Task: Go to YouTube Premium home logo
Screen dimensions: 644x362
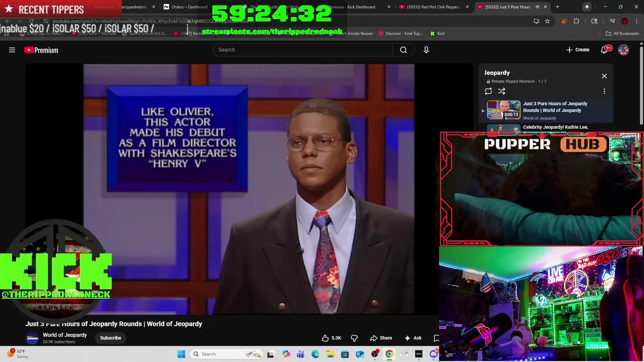Action: click(41, 50)
